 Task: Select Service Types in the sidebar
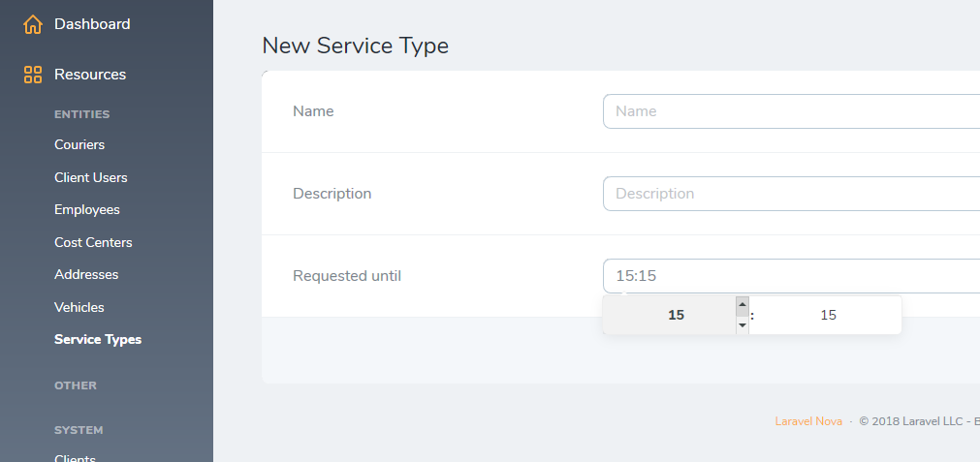point(98,340)
